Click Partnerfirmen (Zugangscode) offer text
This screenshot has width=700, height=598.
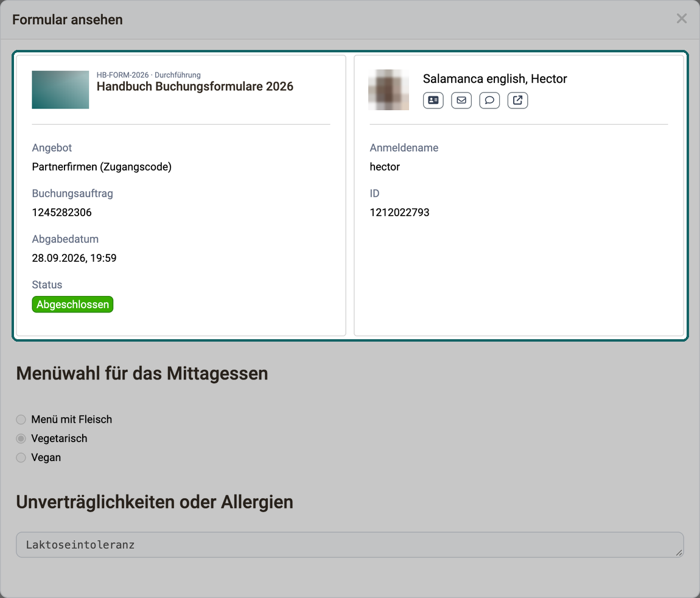pyautogui.click(x=102, y=167)
